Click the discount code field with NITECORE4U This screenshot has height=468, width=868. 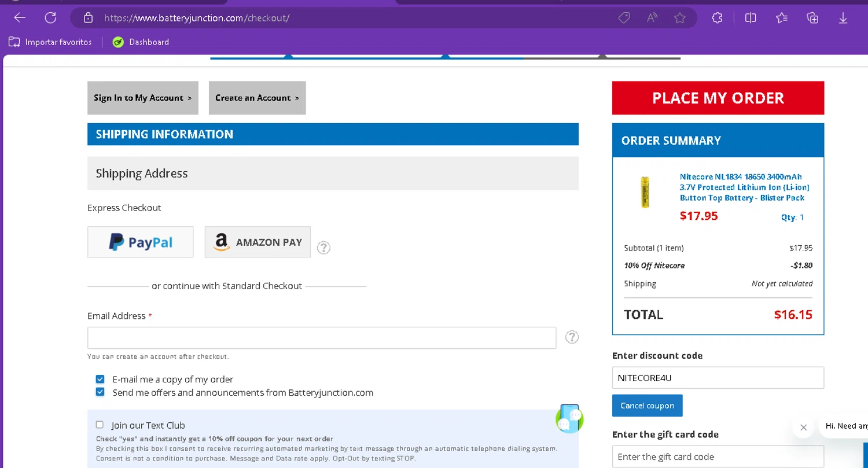pyautogui.click(x=718, y=378)
